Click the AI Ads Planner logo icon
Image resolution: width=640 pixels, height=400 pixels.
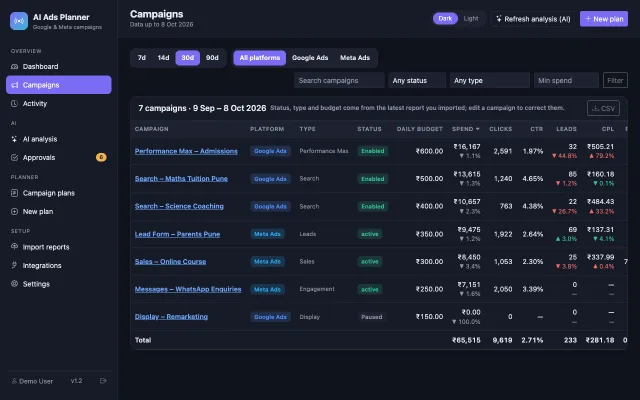19,21
